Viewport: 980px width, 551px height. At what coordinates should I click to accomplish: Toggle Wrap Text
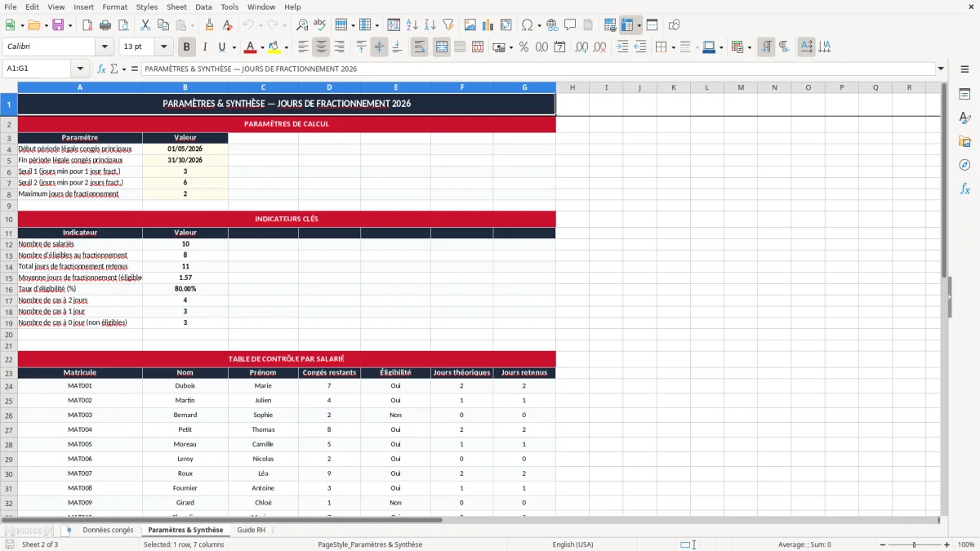coord(420,47)
